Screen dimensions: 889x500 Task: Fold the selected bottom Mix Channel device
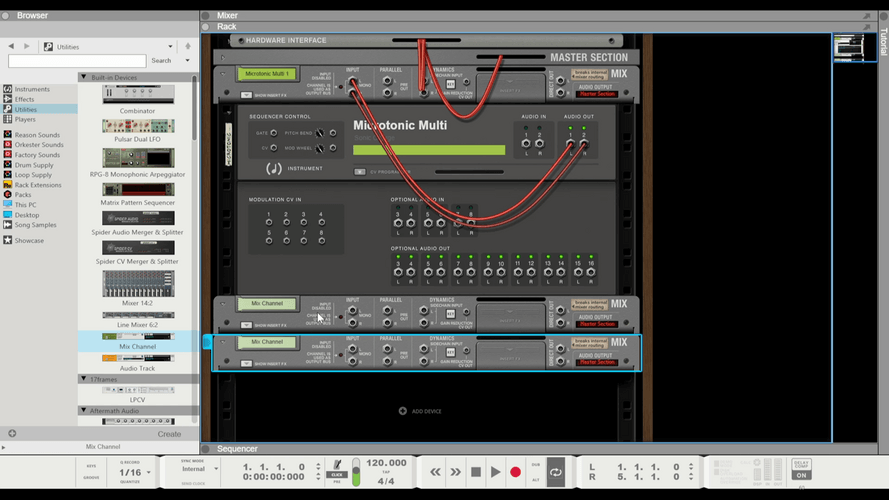click(223, 342)
